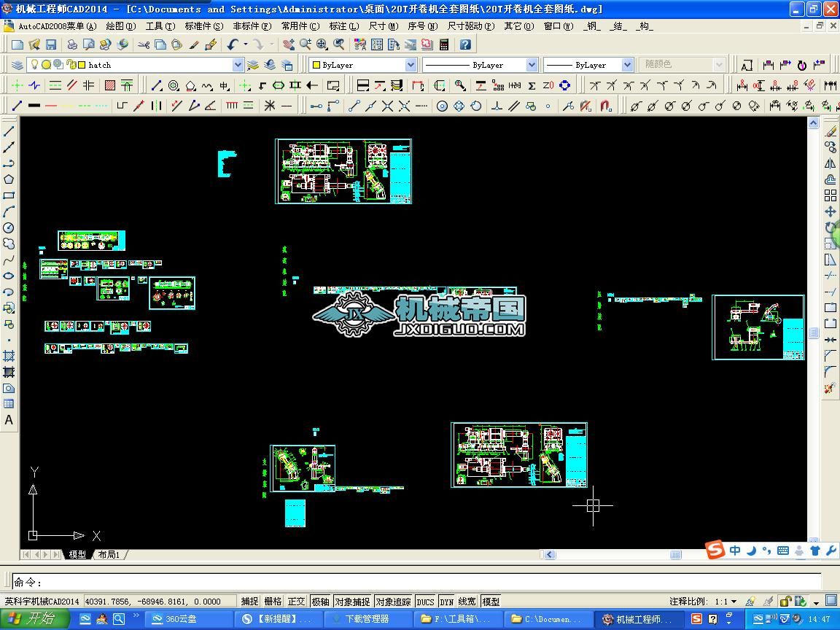Open the first ByLayer linetype dropdown

click(532, 65)
